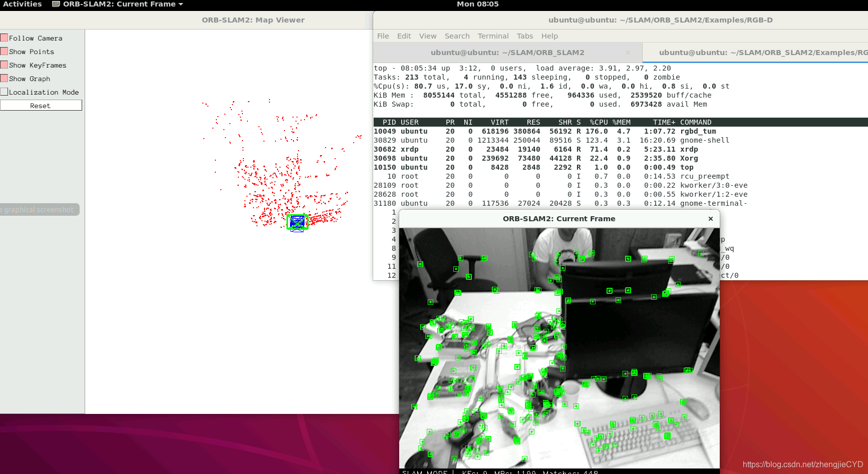
Task: Click the app icon beside ORB-SLAM2 in top bar
Action: pos(56,4)
